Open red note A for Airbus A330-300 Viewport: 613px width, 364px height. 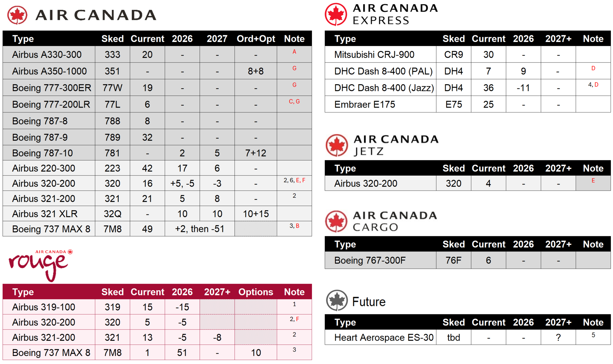294,52
